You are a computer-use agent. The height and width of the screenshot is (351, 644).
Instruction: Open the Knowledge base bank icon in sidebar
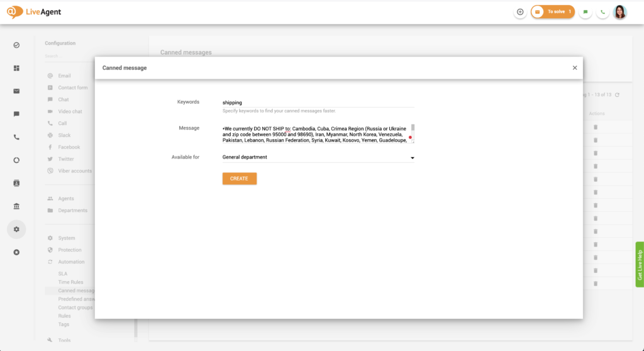coord(16,206)
